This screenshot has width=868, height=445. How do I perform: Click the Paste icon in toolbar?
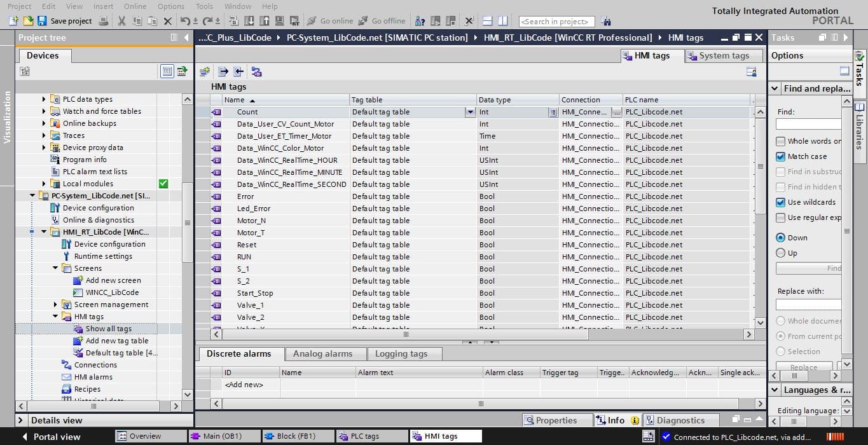(153, 21)
